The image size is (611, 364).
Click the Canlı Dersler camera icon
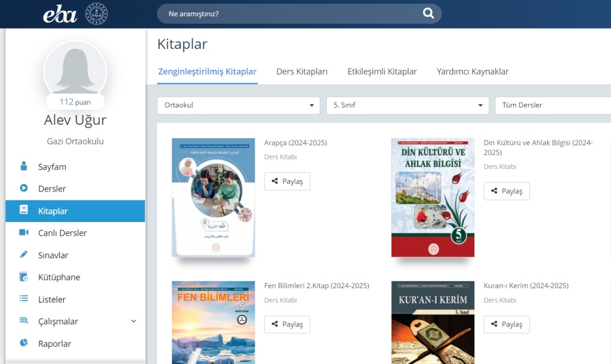coord(24,233)
